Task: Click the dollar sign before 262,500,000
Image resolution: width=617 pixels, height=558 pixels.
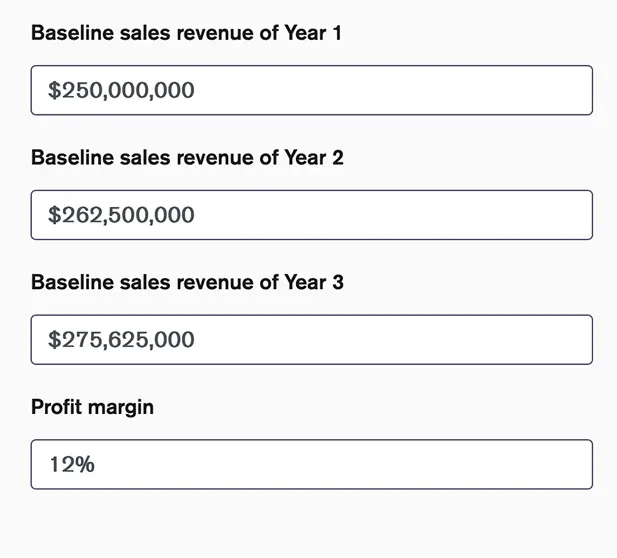Action: point(54,215)
